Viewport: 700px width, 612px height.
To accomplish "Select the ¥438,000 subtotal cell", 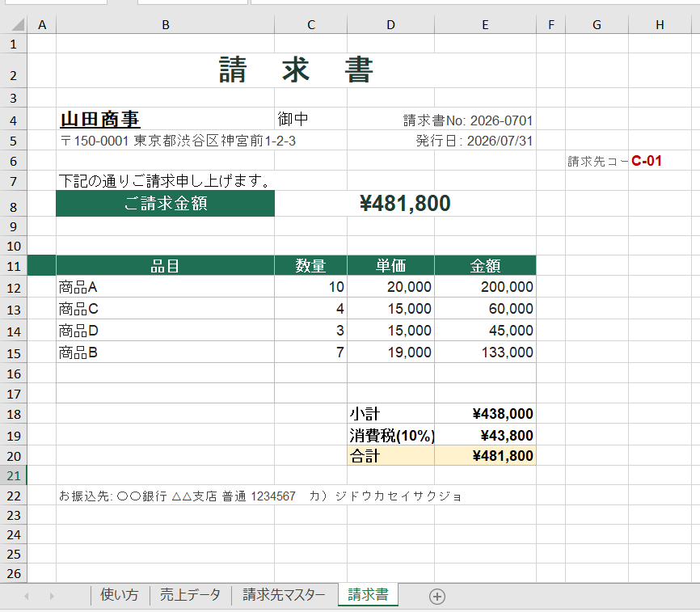I will [485, 414].
